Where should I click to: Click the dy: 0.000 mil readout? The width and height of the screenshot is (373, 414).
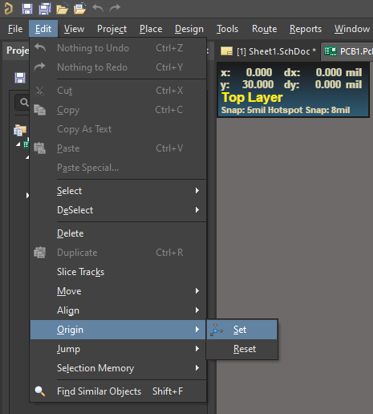click(323, 84)
